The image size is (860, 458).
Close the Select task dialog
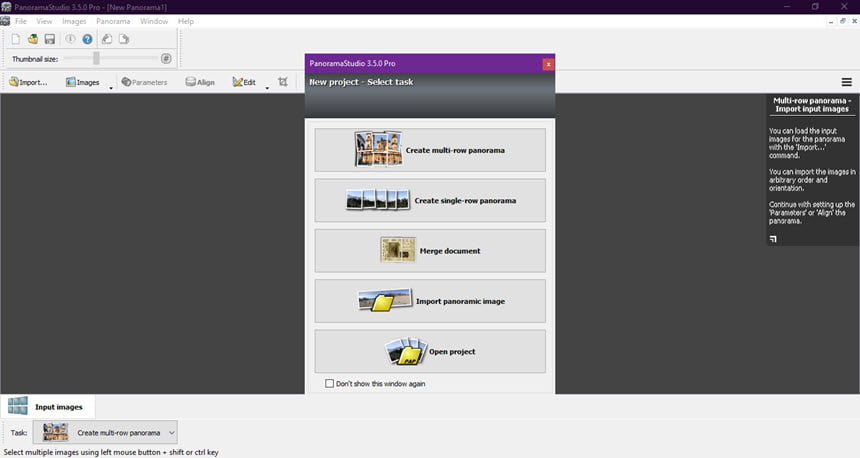[x=548, y=64]
